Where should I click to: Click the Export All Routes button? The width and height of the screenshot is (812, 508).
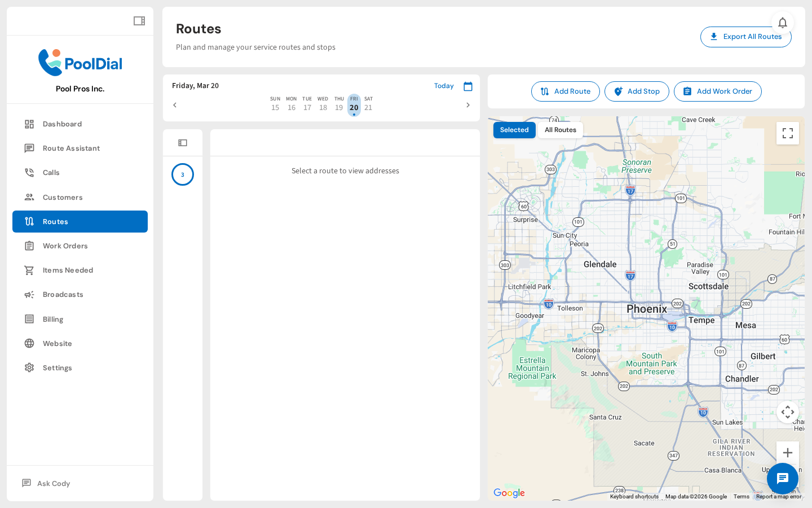pos(746,37)
